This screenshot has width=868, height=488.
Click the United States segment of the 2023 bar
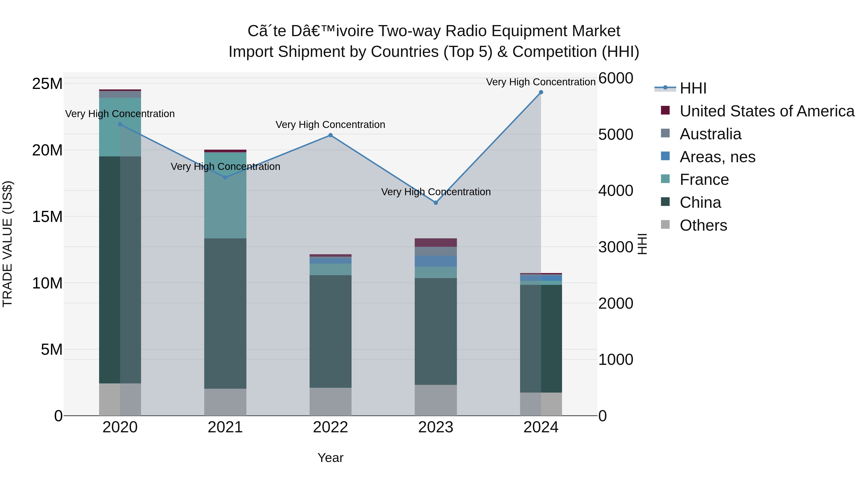point(436,242)
